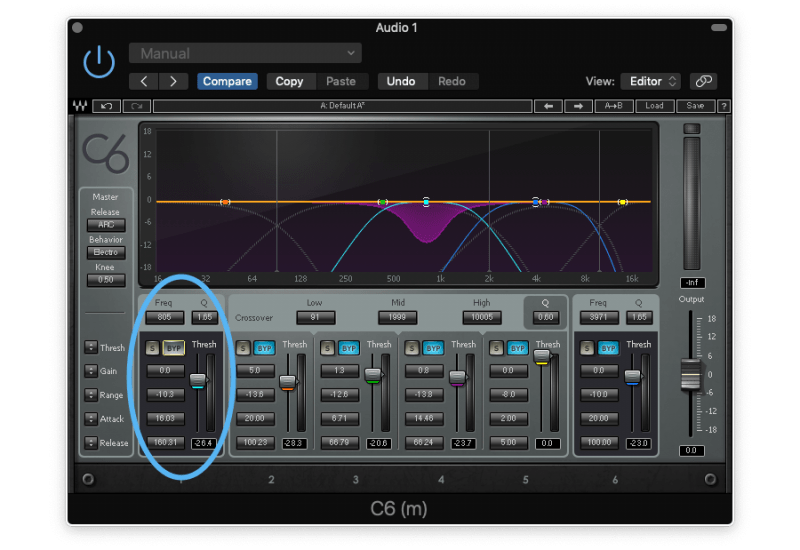Select band 1 release 160.31 field
This screenshot has width=800, height=550.
(x=166, y=442)
